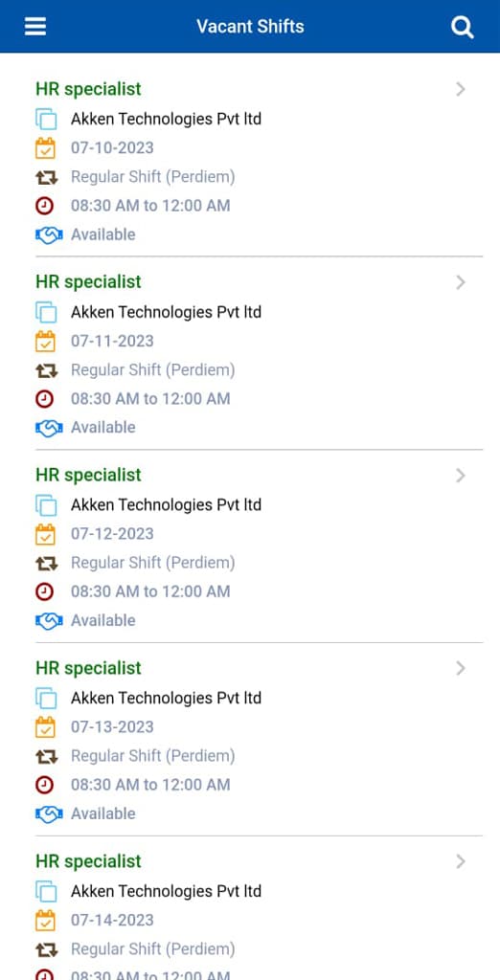
Task: Click clock icon for 07-11-2023 shift
Action: 44,399
